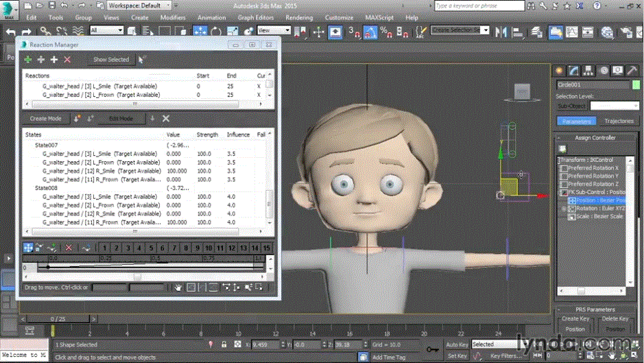This screenshot has width=644, height=363.
Task: Open the 3ds Max application menu logo
Action: (x=8, y=9)
